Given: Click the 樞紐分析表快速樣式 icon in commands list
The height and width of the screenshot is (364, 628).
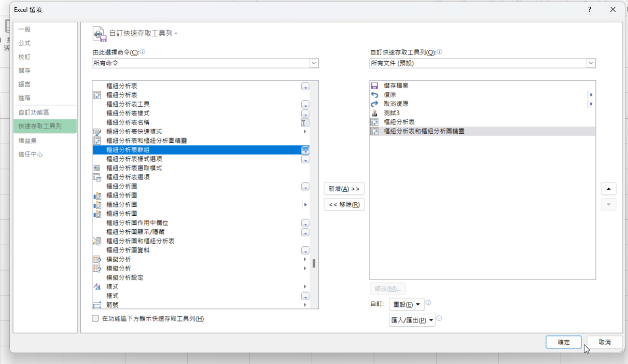Looking at the screenshot, I should [96, 132].
